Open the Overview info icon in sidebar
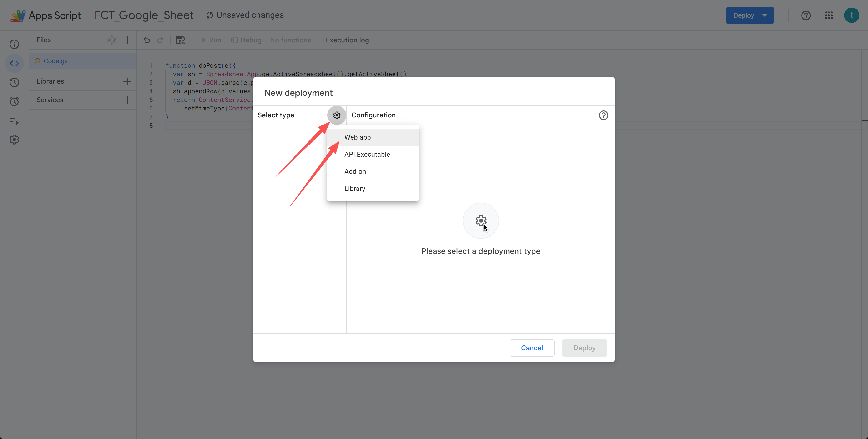Viewport: 868px width, 439px height. pyautogui.click(x=14, y=44)
